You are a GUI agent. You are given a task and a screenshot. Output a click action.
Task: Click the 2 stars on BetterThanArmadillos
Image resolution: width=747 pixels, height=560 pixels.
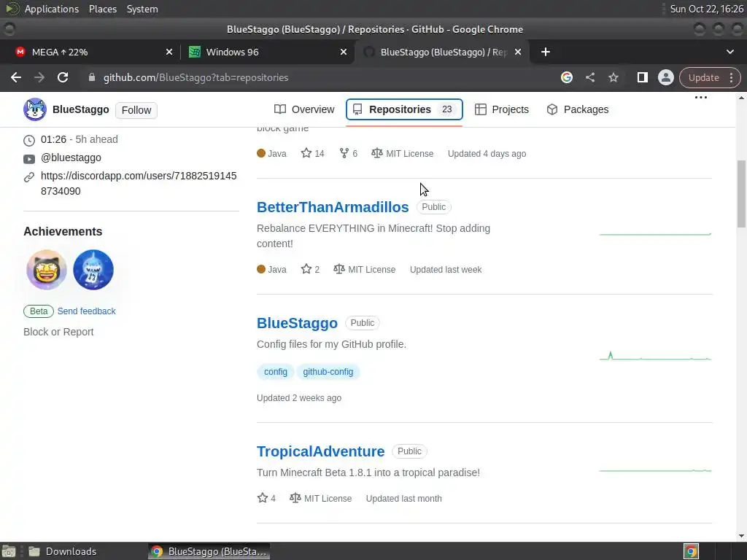[x=310, y=270]
